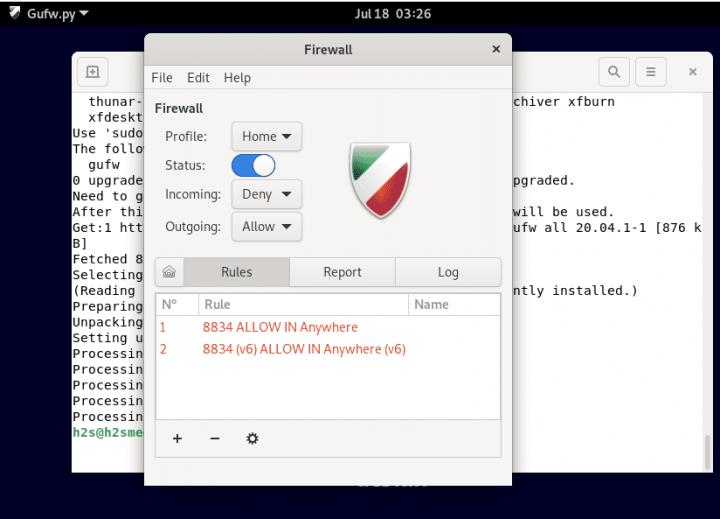Click the terminal search magnifier icon
Image resolution: width=720 pixels, height=519 pixels.
pyautogui.click(x=614, y=72)
